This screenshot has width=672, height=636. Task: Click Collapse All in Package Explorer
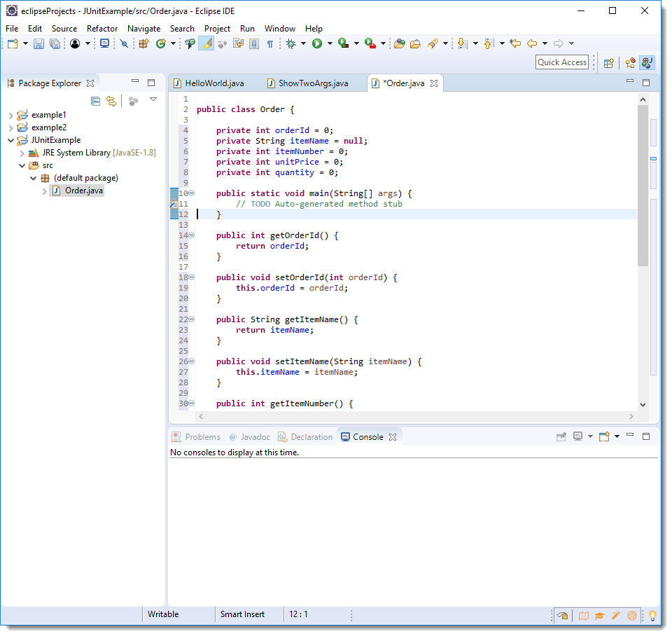pyautogui.click(x=96, y=101)
